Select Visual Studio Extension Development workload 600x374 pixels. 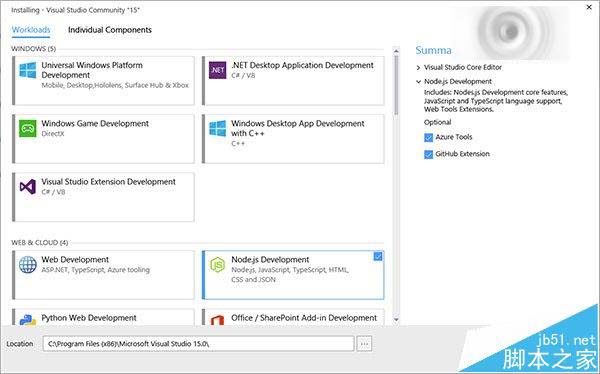pyautogui.click(x=103, y=197)
